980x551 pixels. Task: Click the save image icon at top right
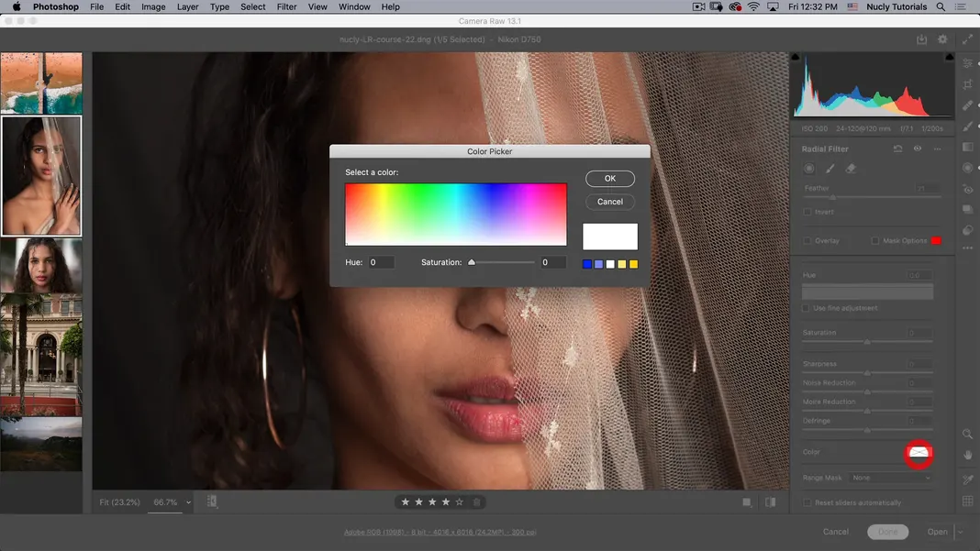click(921, 39)
